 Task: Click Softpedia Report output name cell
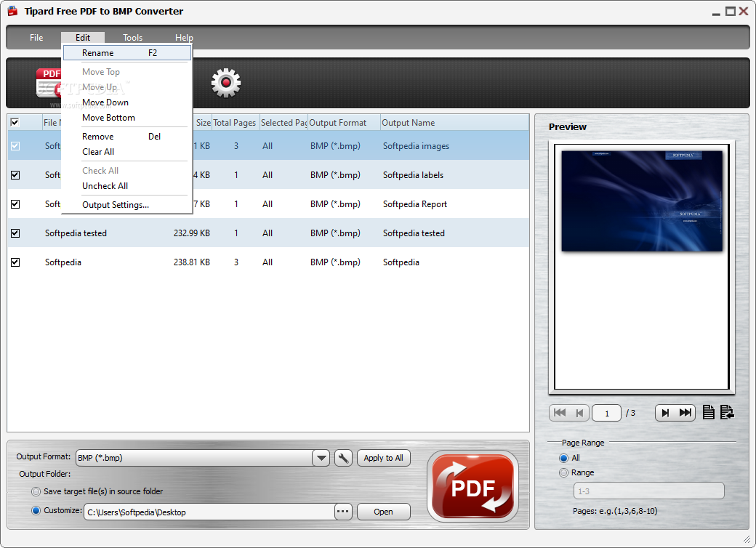(x=415, y=204)
